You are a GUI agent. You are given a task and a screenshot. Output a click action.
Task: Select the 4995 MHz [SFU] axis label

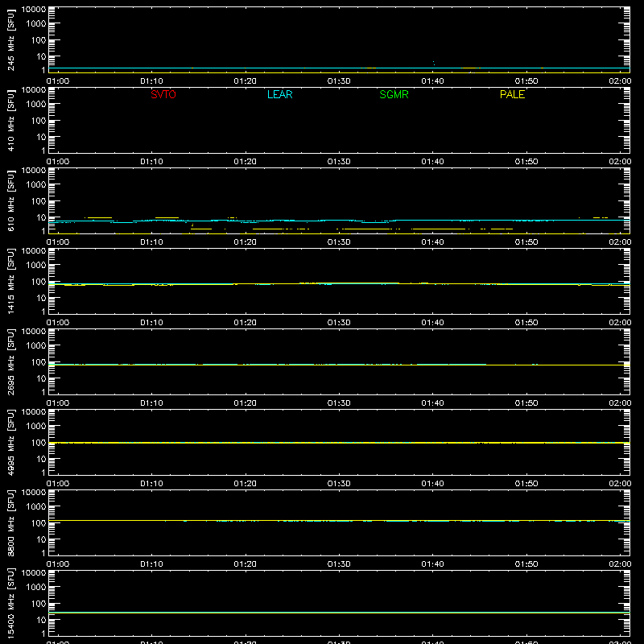tap(11, 443)
